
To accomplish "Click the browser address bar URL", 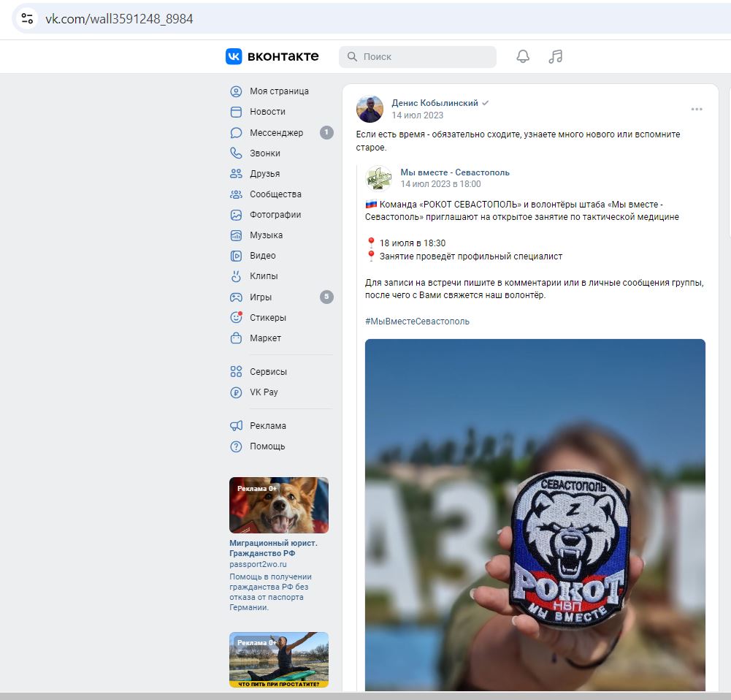I will click(119, 19).
